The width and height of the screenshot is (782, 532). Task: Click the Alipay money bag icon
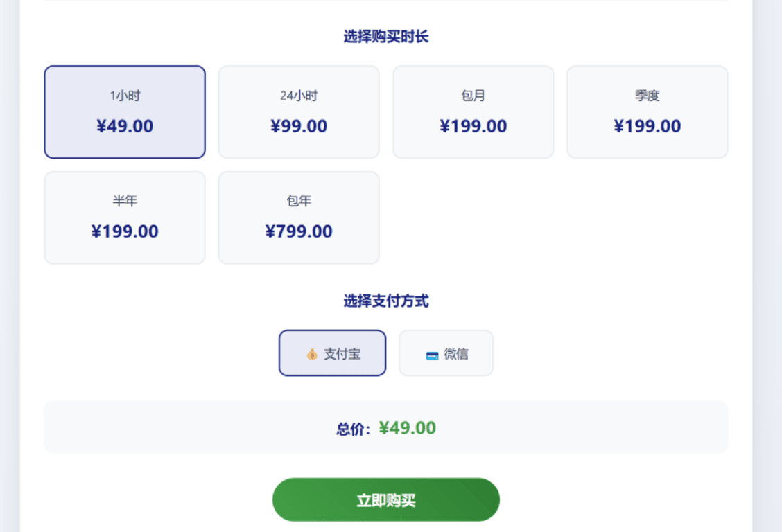[312, 354]
